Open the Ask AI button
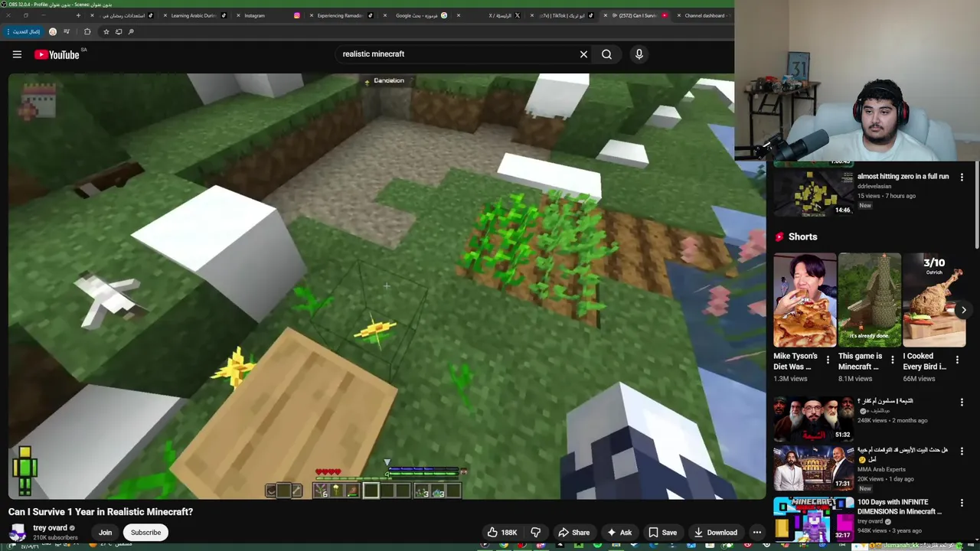This screenshot has height=551, width=980. 619,533
